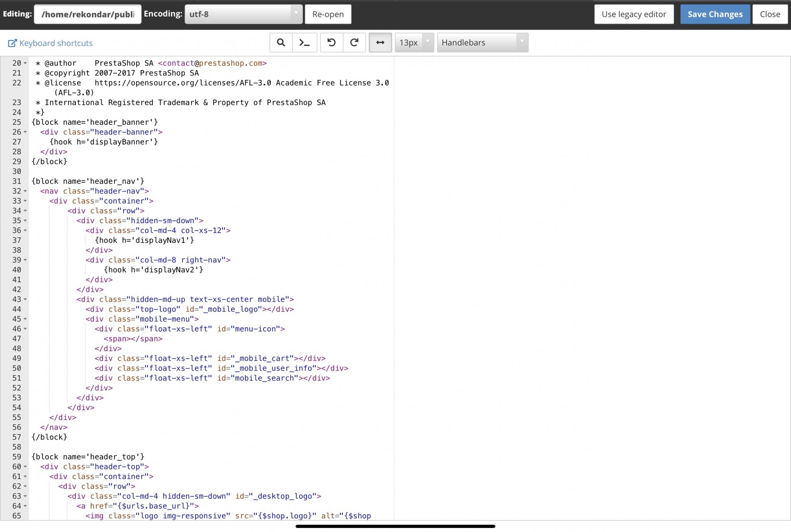This screenshot has height=532, width=791.
Task: Open the utf-8 encoding dropdown
Action: [x=243, y=14]
